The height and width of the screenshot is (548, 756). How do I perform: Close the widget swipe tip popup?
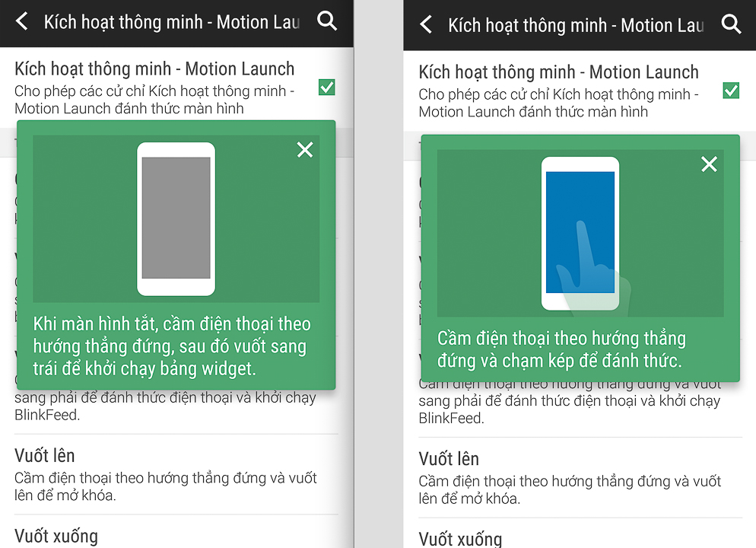(305, 149)
